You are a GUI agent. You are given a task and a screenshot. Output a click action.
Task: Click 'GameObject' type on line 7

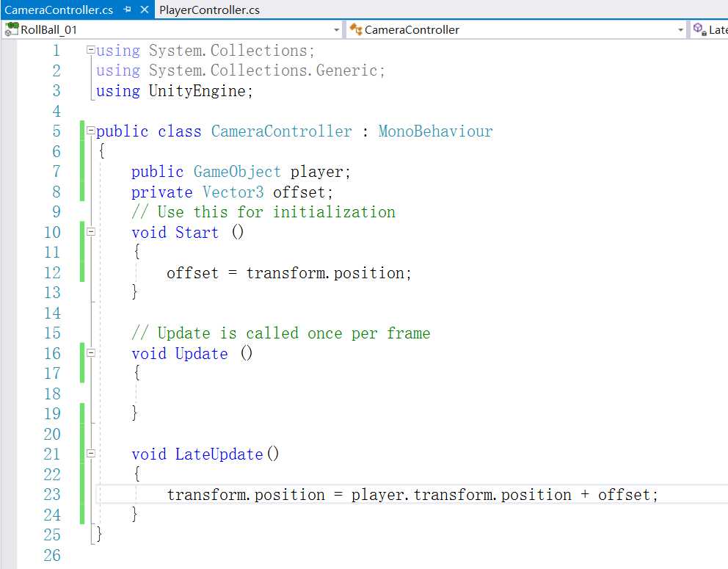(237, 172)
